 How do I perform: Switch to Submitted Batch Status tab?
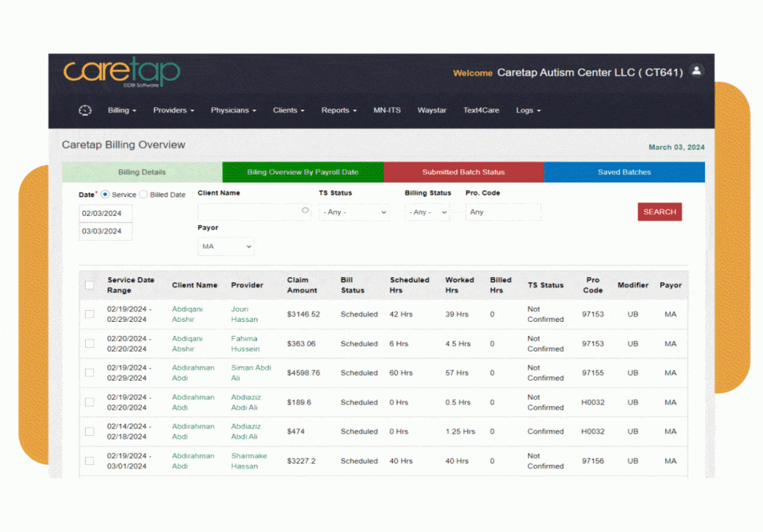click(x=463, y=172)
